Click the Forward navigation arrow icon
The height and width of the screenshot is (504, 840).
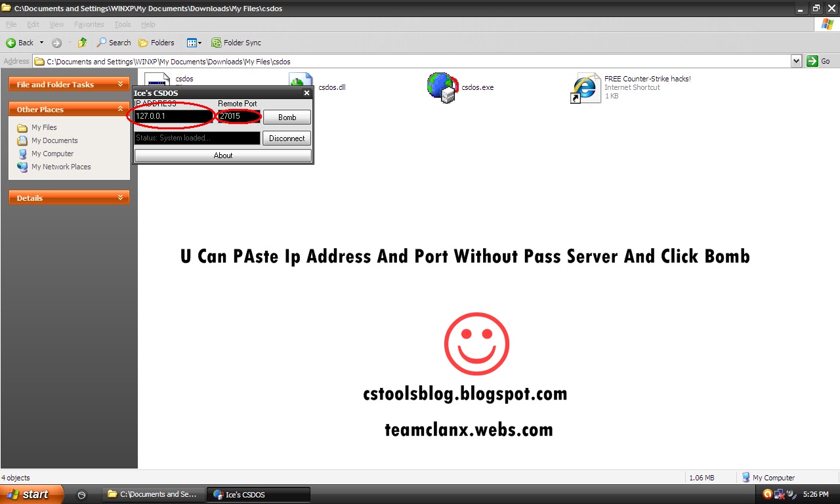click(56, 43)
